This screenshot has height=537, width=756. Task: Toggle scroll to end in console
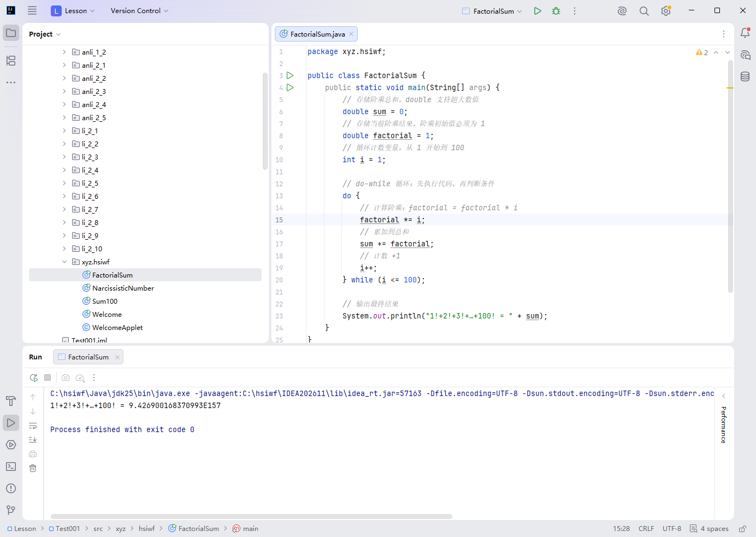pos(33,440)
